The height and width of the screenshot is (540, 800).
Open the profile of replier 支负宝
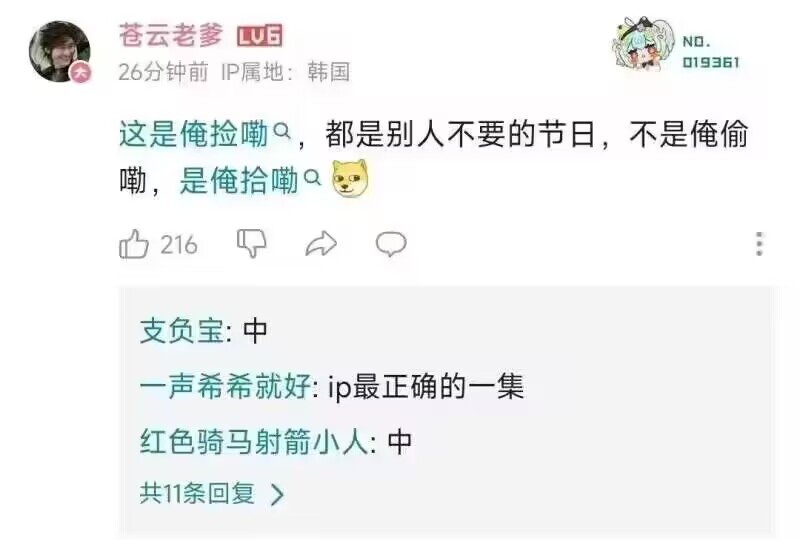tap(182, 331)
